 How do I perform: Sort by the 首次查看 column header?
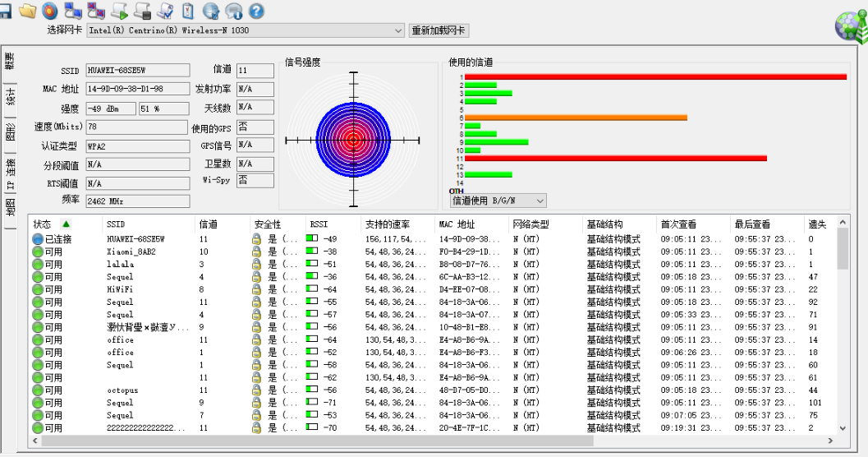[693, 224]
